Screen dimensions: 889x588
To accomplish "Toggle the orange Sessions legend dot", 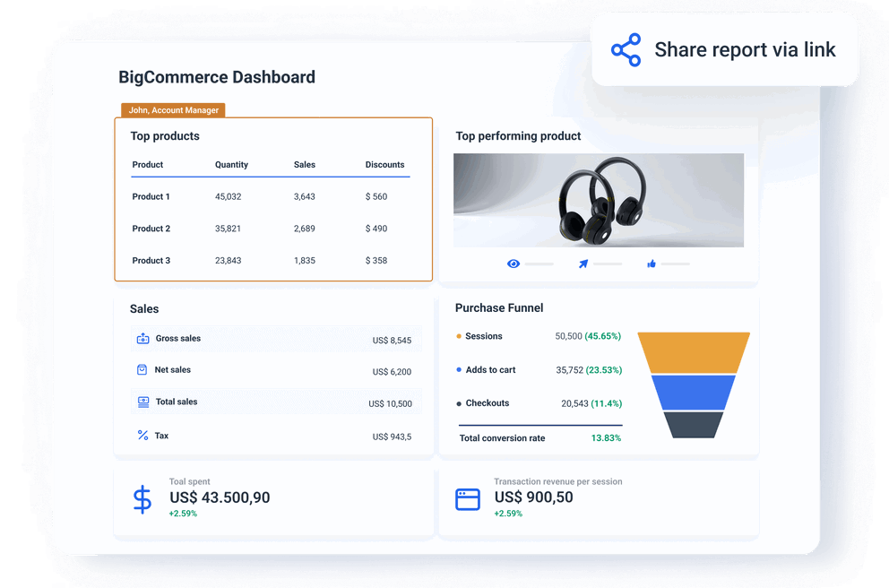I will click(x=460, y=336).
